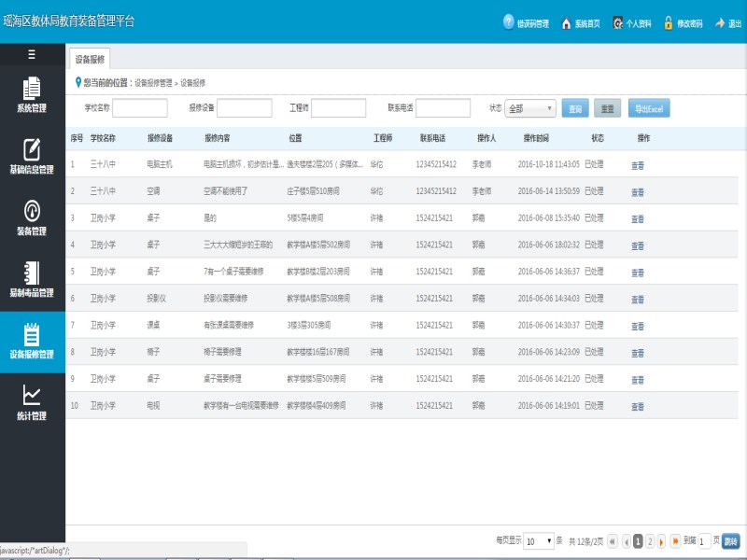Image resolution: width=747 pixels, height=560 pixels.
Task: Click cell 空调不能使用了 in row 2
Action: tap(225, 191)
